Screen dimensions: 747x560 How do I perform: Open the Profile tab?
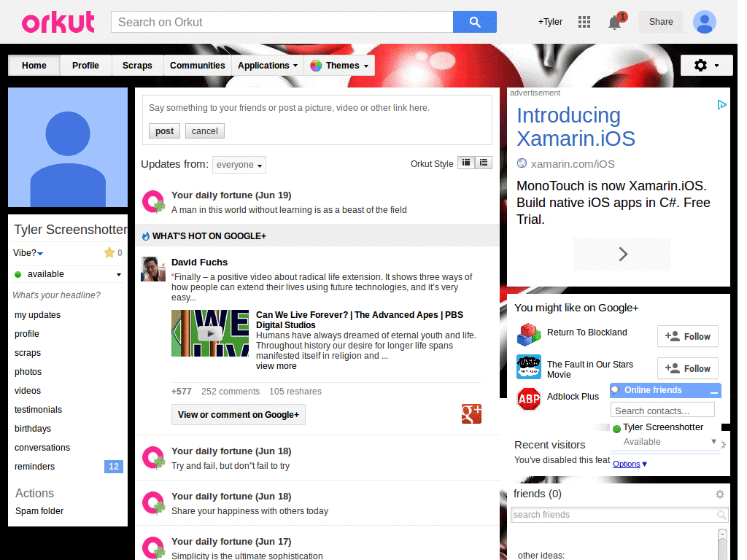click(x=85, y=65)
